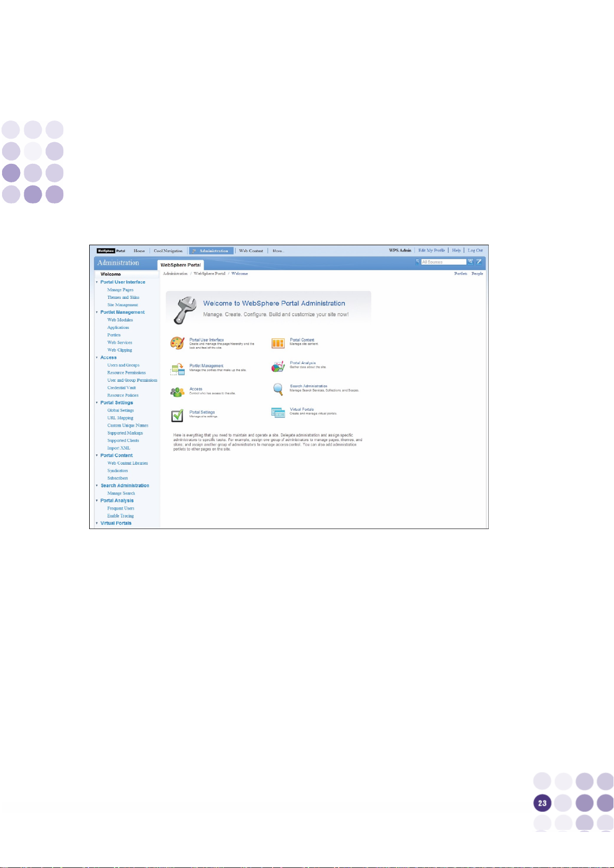Collapse the Portal Settings tree arrow
Screen dimensions: 614x868
coord(97,403)
